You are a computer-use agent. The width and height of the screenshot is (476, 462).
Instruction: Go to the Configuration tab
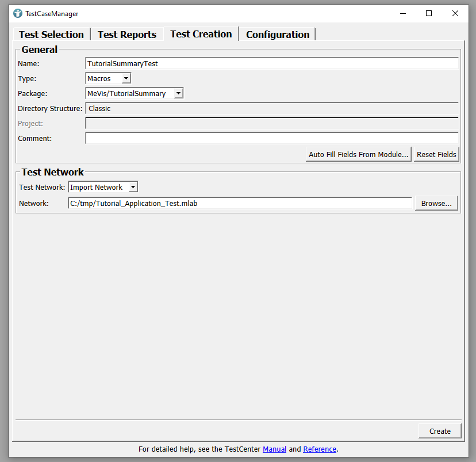(x=278, y=35)
